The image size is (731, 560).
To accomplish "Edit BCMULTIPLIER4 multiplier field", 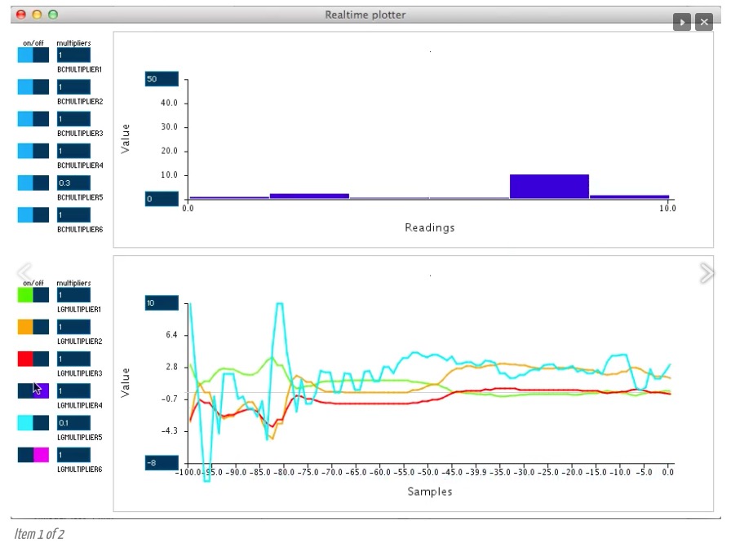I will click(73, 151).
